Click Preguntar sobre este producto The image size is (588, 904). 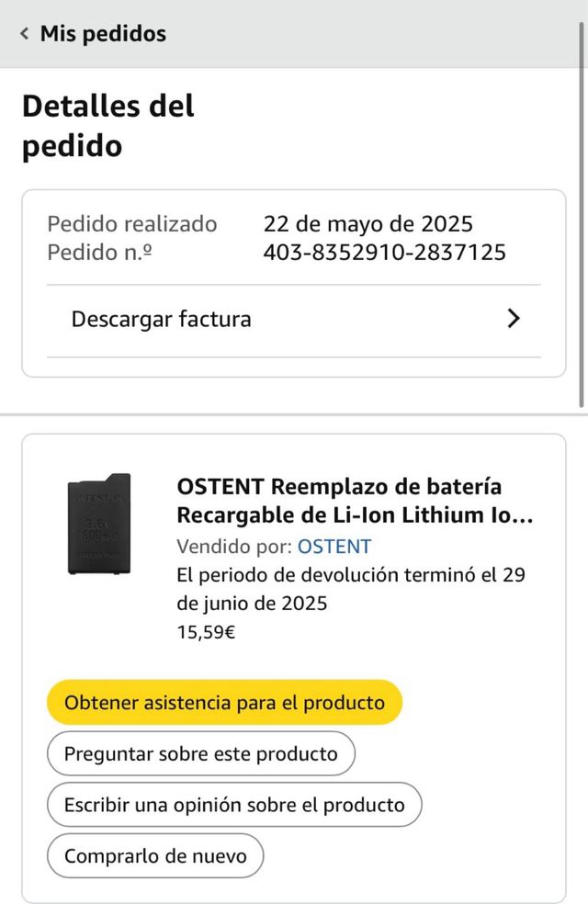[200, 753]
